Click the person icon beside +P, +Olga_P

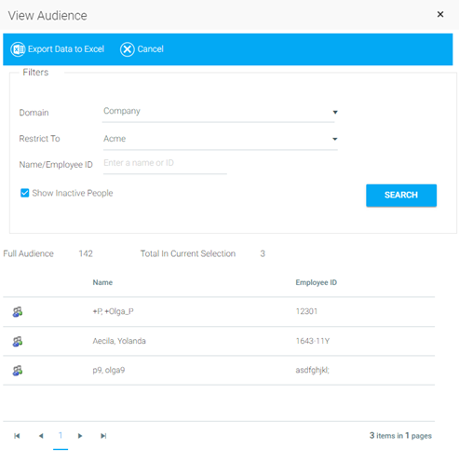[18, 312]
